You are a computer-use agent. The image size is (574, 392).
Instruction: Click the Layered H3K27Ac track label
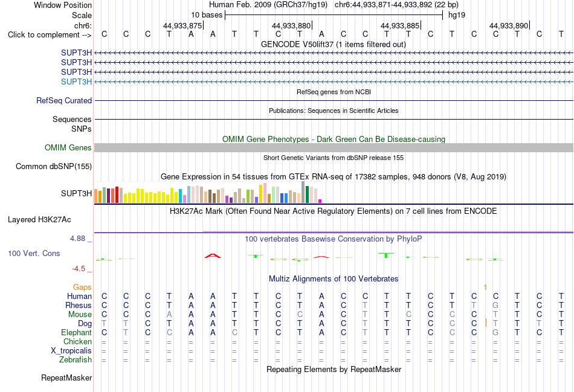click(x=39, y=220)
